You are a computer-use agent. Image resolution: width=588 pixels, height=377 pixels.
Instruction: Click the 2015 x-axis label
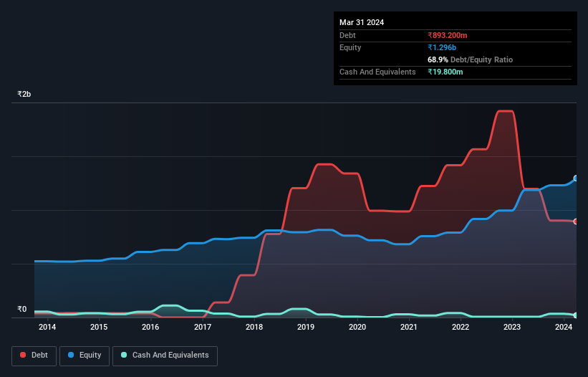pos(99,327)
